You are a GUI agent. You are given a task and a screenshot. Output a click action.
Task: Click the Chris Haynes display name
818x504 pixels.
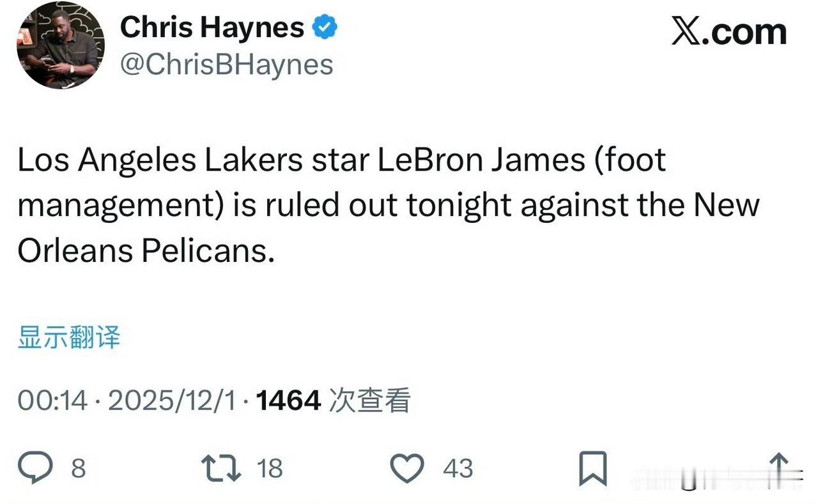(x=212, y=26)
